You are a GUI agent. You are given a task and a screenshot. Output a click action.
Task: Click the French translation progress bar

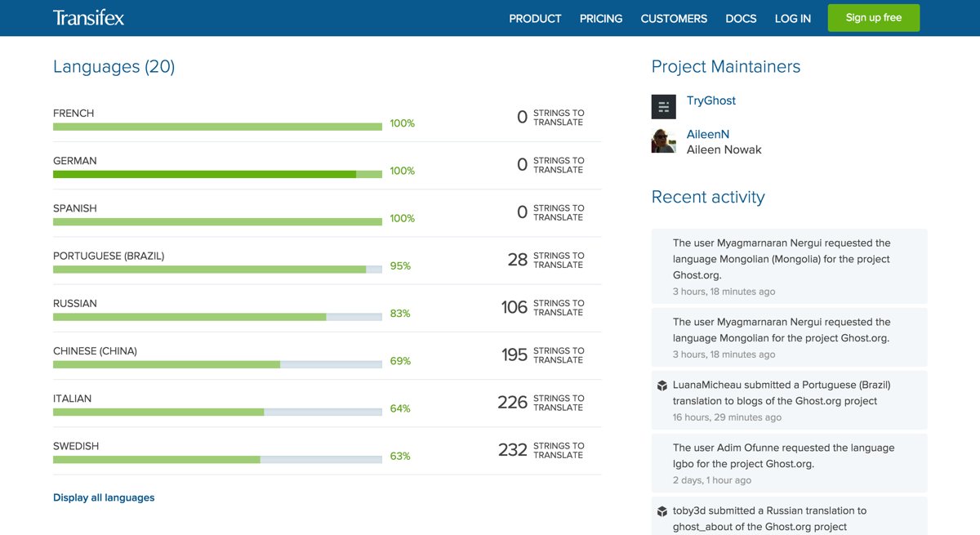pyautogui.click(x=217, y=127)
